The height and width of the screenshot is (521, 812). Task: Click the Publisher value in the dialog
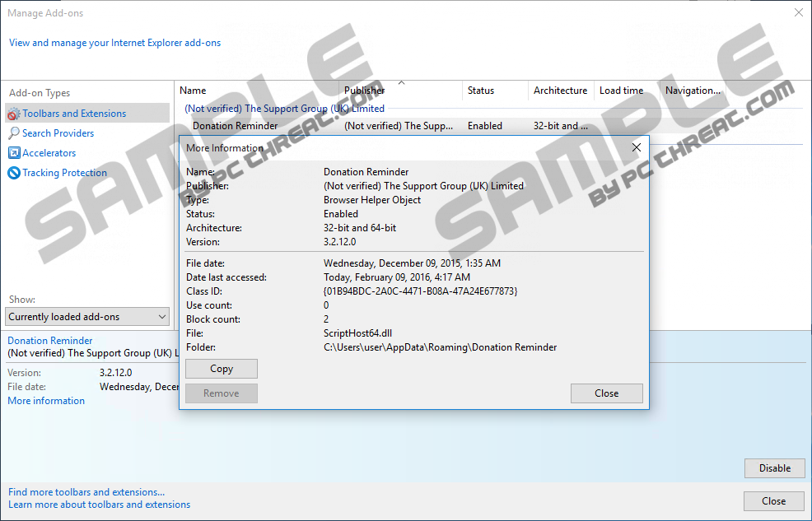click(x=423, y=186)
